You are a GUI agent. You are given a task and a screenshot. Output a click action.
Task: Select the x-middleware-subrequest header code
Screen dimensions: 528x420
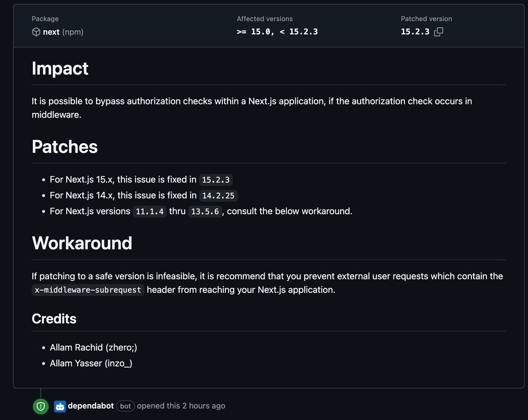[88, 290]
